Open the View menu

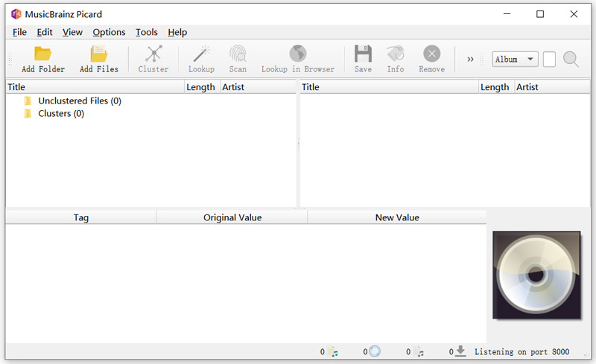pyautogui.click(x=72, y=32)
